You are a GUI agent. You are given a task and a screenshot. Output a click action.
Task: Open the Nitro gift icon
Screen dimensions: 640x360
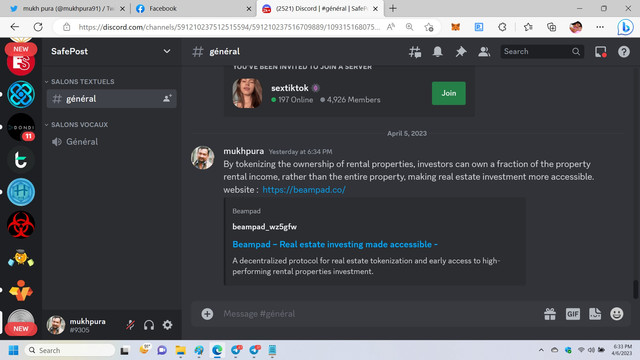550,313
